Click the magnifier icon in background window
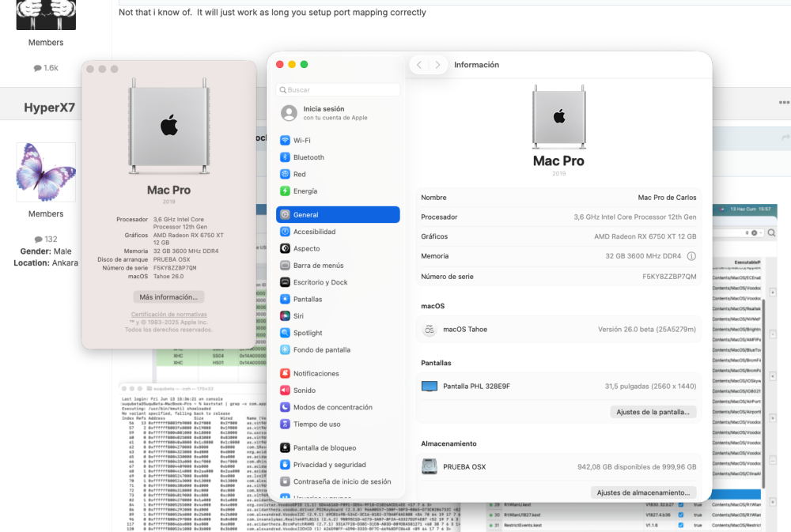791x532 pixels. tap(771, 233)
